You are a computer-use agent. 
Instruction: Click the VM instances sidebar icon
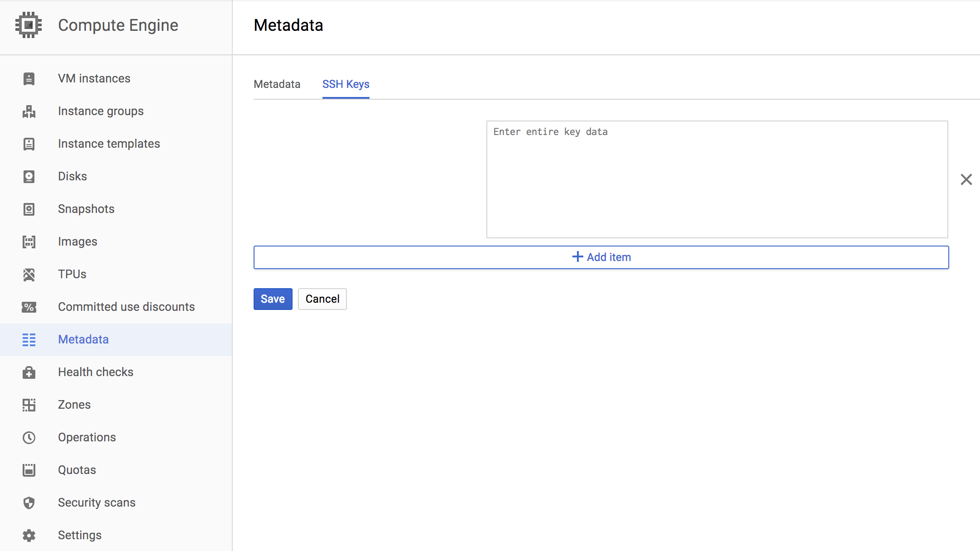tap(29, 79)
